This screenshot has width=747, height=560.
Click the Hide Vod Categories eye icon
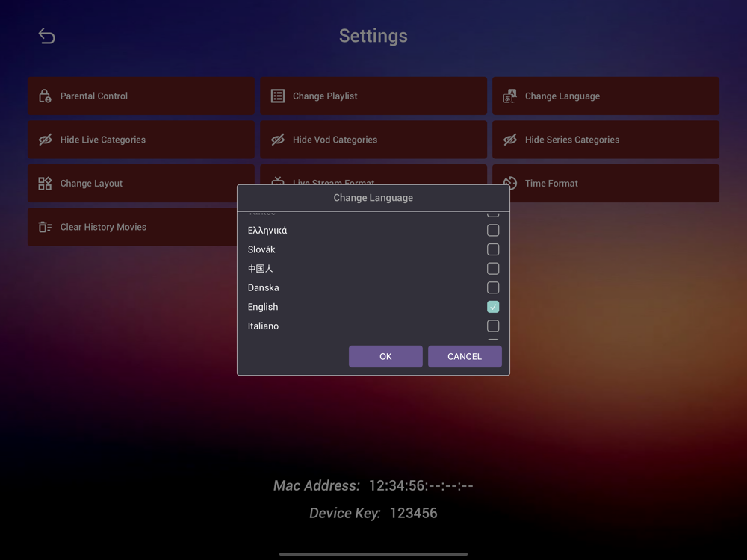278,140
